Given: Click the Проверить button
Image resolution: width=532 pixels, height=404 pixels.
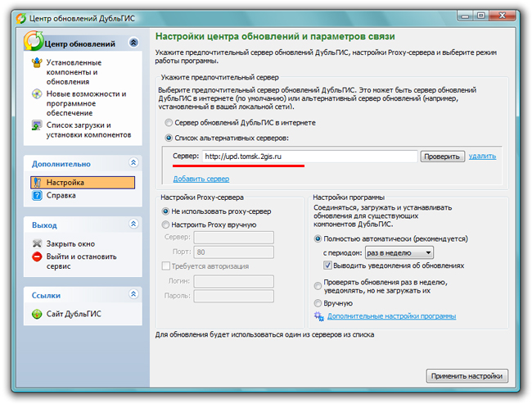Looking at the screenshot, I should [x=442, y=157].
